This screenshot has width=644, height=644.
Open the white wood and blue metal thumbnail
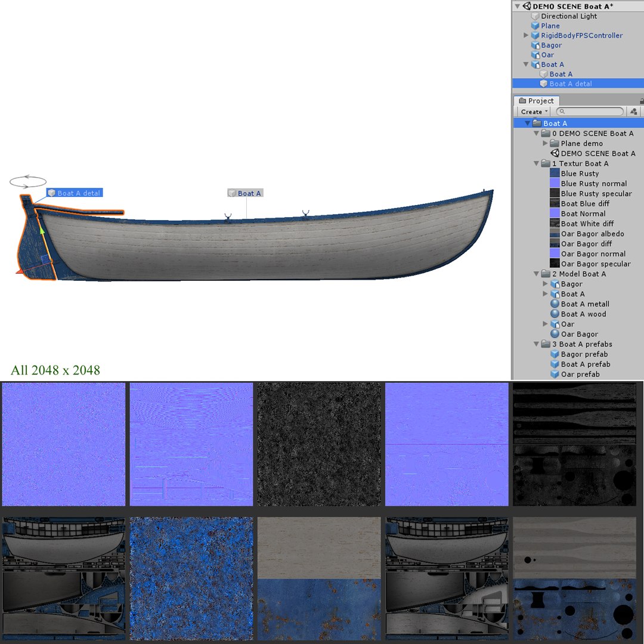(319, 578)
